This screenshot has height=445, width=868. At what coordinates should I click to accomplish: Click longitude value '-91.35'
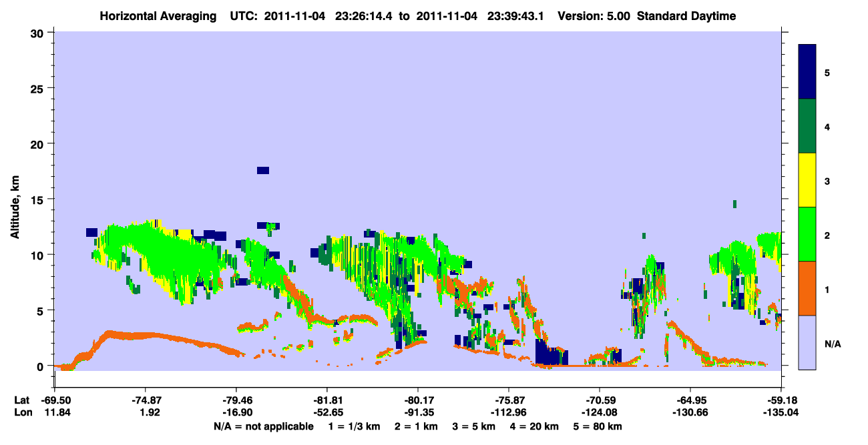click(418, 412)
